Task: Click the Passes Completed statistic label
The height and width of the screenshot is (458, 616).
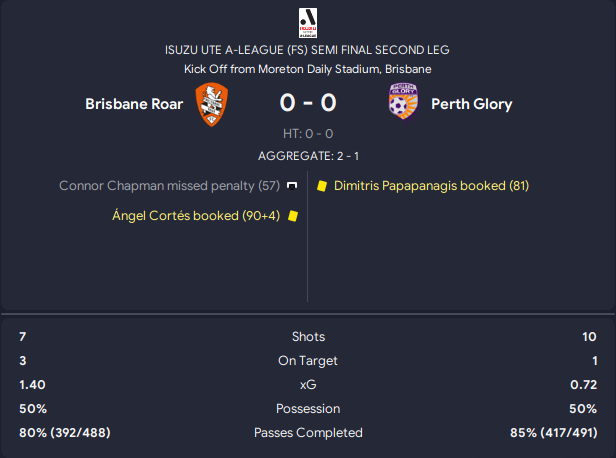Action: click(x=308, y=433)
